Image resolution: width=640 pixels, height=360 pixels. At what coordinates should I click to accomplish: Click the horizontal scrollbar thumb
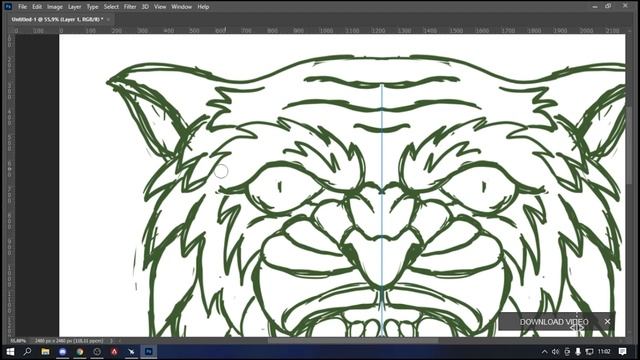[x=353, y=340]
